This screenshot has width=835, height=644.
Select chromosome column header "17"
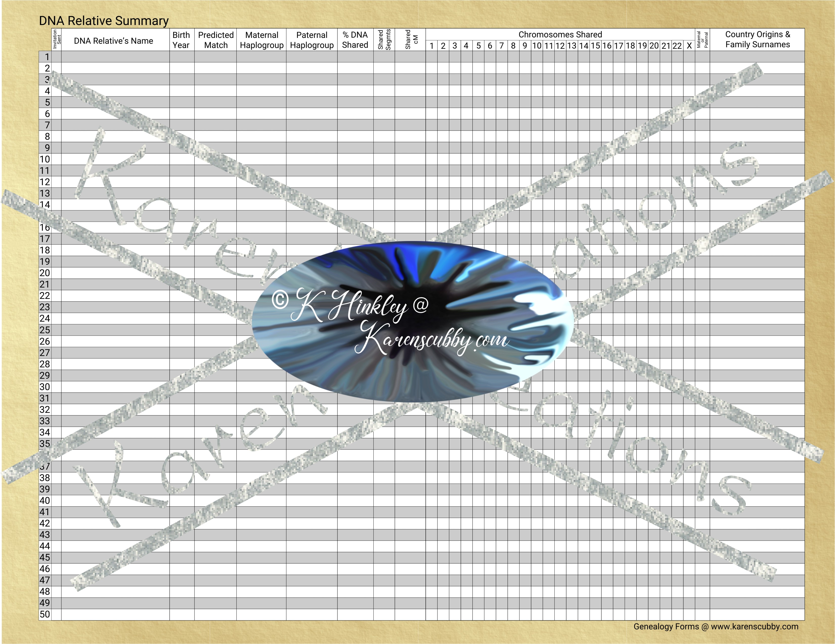point(619,46)
